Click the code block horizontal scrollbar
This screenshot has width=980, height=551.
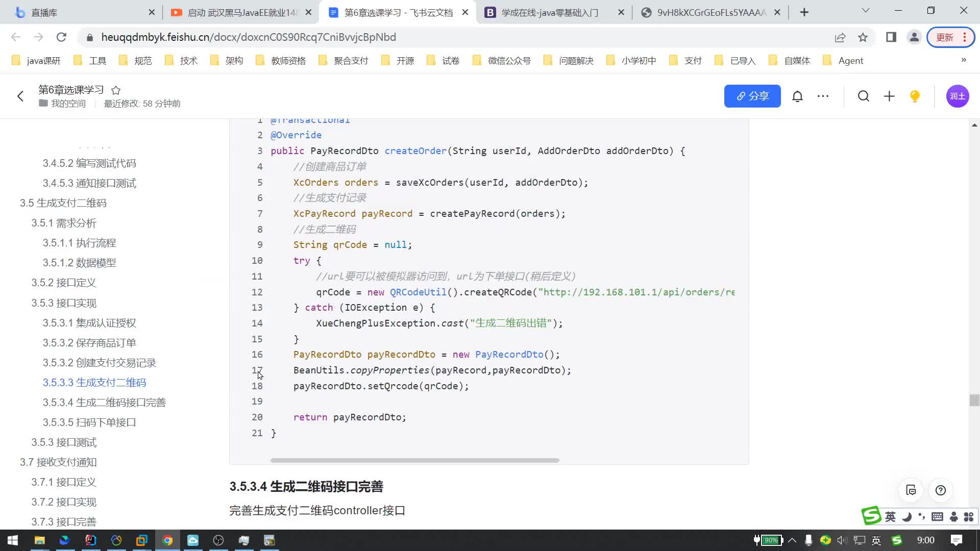[414, 460]
